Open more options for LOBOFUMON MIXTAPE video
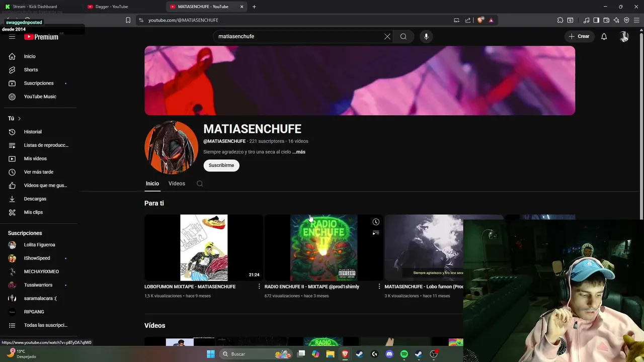This screenshot has width=644, height=362. 259,287
